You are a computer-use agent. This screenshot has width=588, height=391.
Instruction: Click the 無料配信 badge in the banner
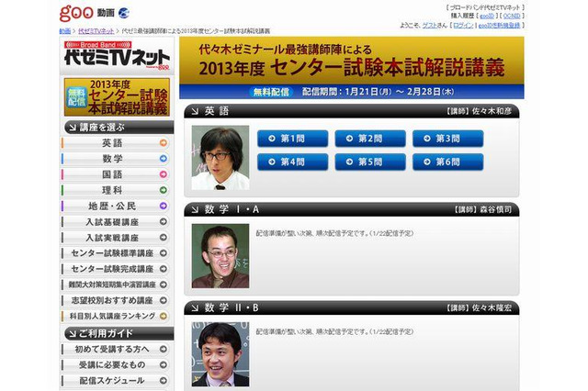pyautogui.click(x=271, y=92)
